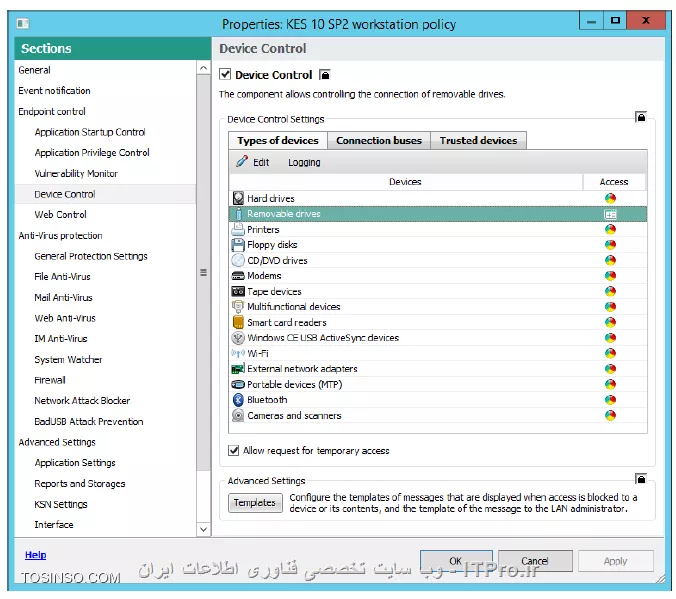Viewport: 676px width, 599px height.
Task: Click the Printers access status icon
Action: pyautogui.click(x=610, y=229)
